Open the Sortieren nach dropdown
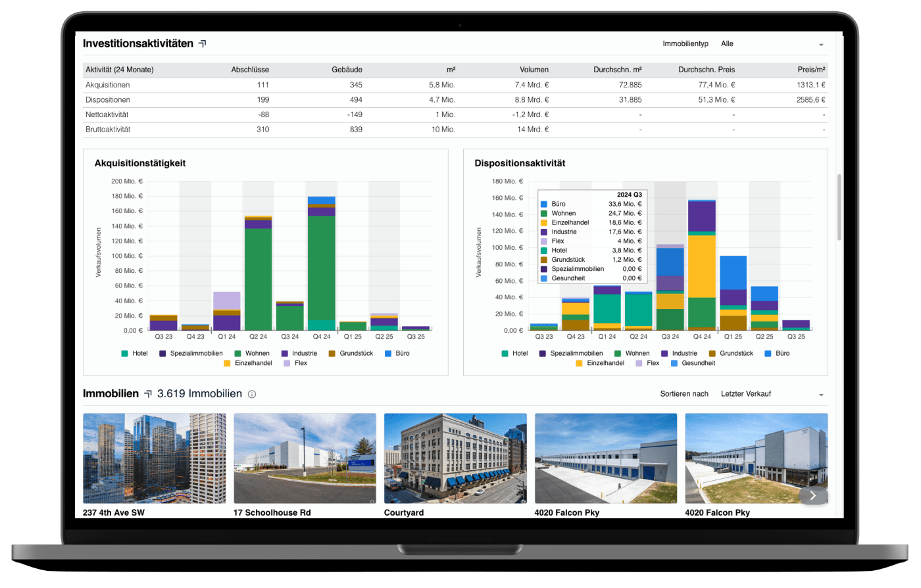921x588 pixels. (772, 394)
